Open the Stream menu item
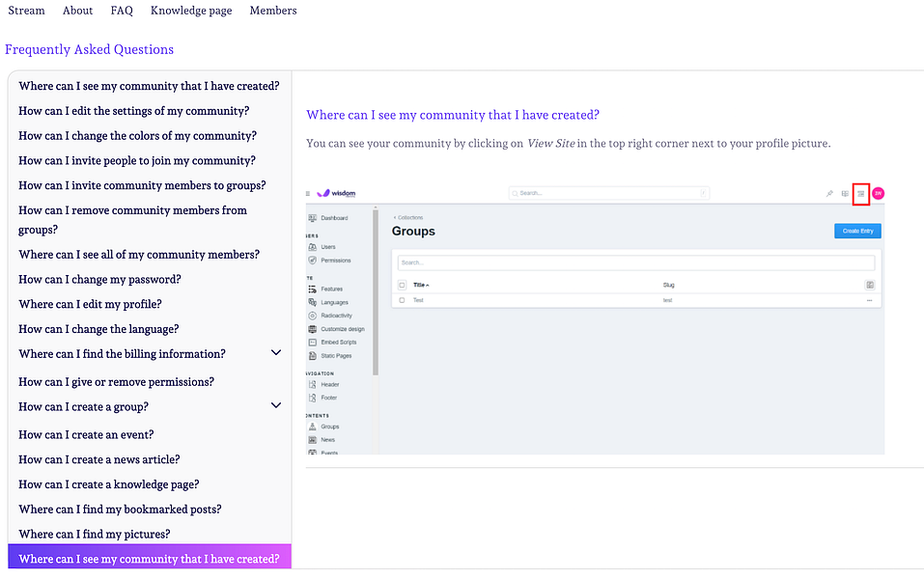The height and width of the screenshot is (579, 924). pos(26,11)
